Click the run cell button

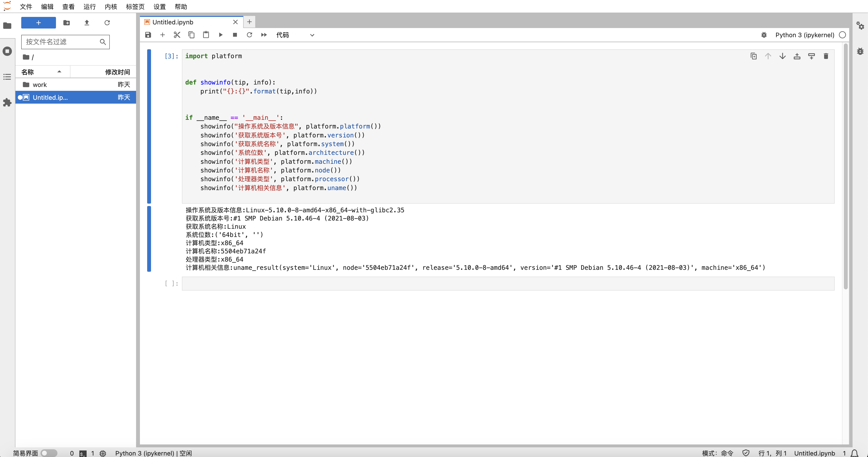pos(220,35)
